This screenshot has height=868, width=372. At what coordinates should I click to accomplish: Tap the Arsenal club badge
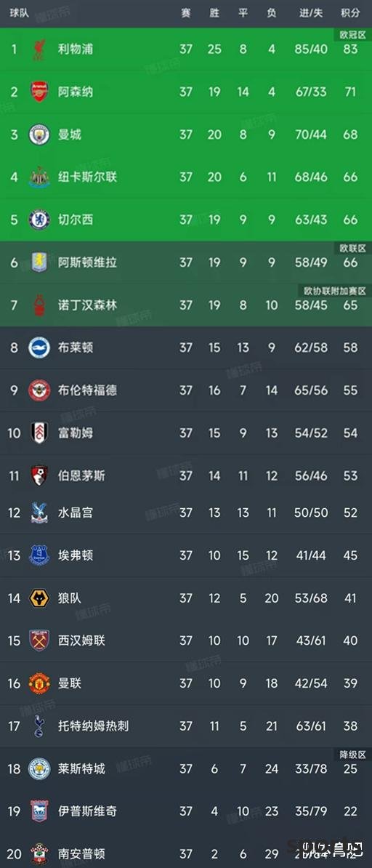(39, 92)
